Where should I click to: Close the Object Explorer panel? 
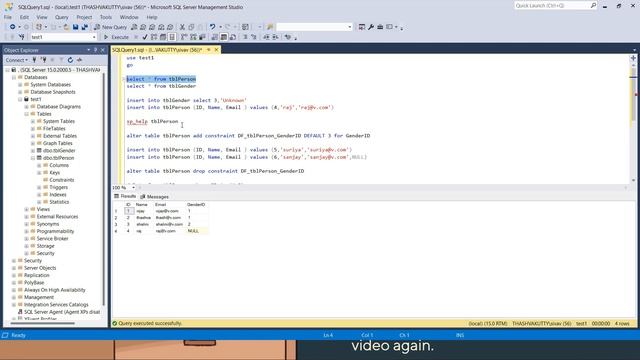103,50
